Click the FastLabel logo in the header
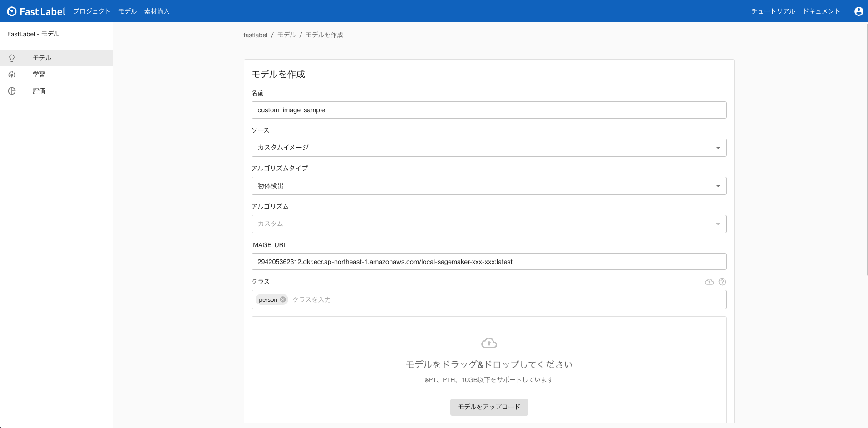Image resolution: width=868 pixels, height=428 pixels. coord(36,11)
